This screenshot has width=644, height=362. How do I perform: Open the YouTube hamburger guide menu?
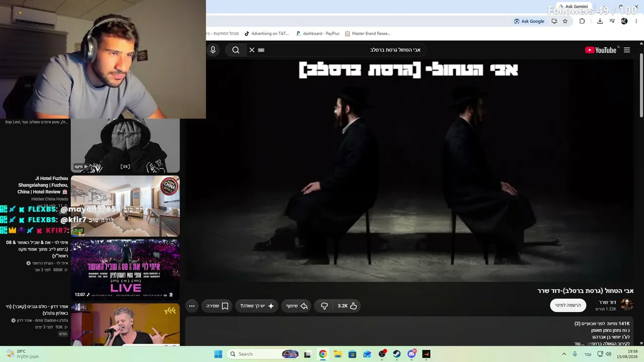click(627, 50)
